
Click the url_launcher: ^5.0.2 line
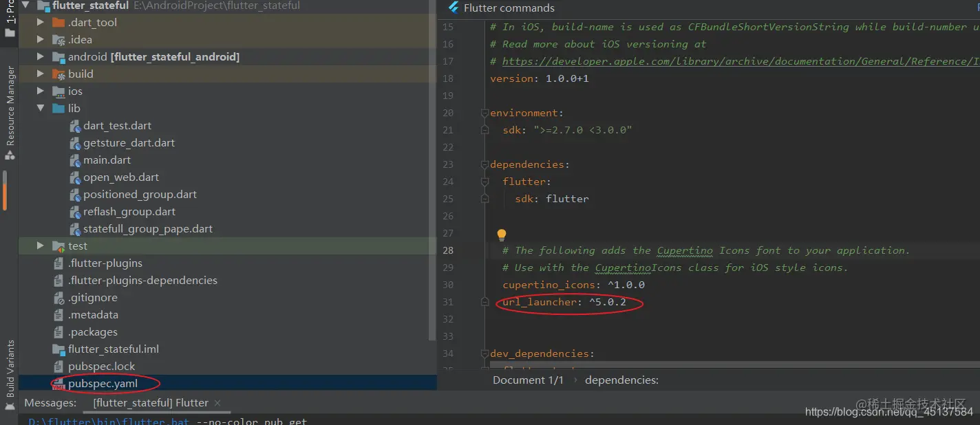point(564,302)
